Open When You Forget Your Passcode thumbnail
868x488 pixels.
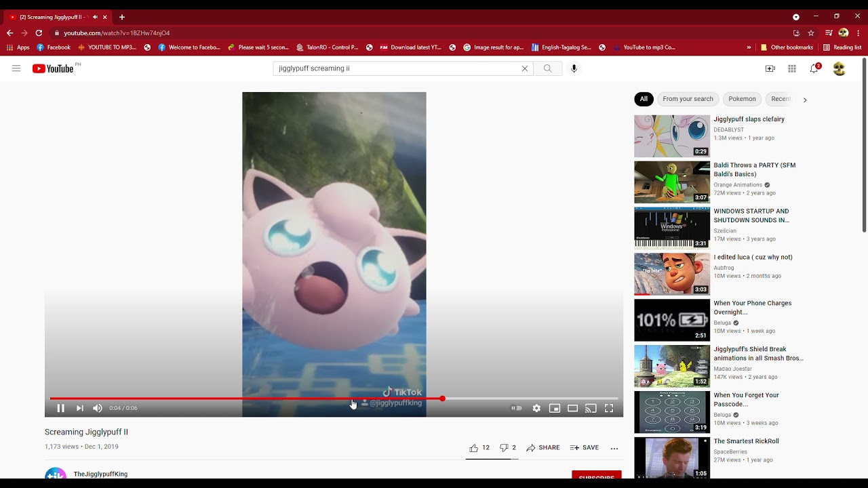672,412
